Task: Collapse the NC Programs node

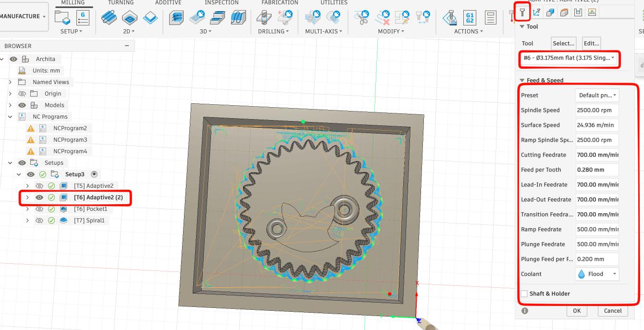Action: 10,117
